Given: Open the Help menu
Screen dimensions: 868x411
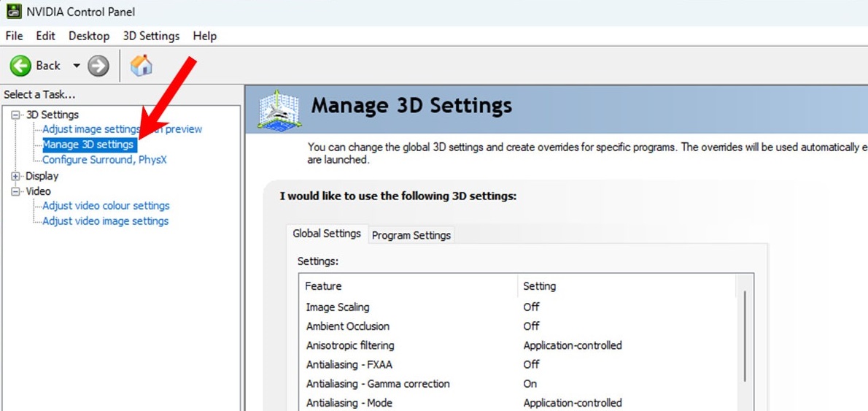Looking at the screenshot, I should 205,36.
